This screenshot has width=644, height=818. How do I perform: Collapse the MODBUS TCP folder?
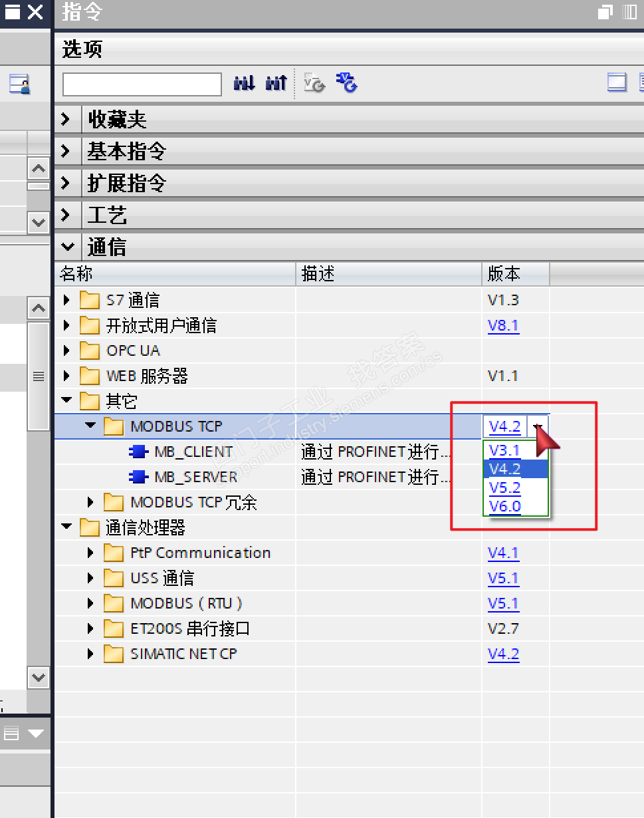[91, 426]
